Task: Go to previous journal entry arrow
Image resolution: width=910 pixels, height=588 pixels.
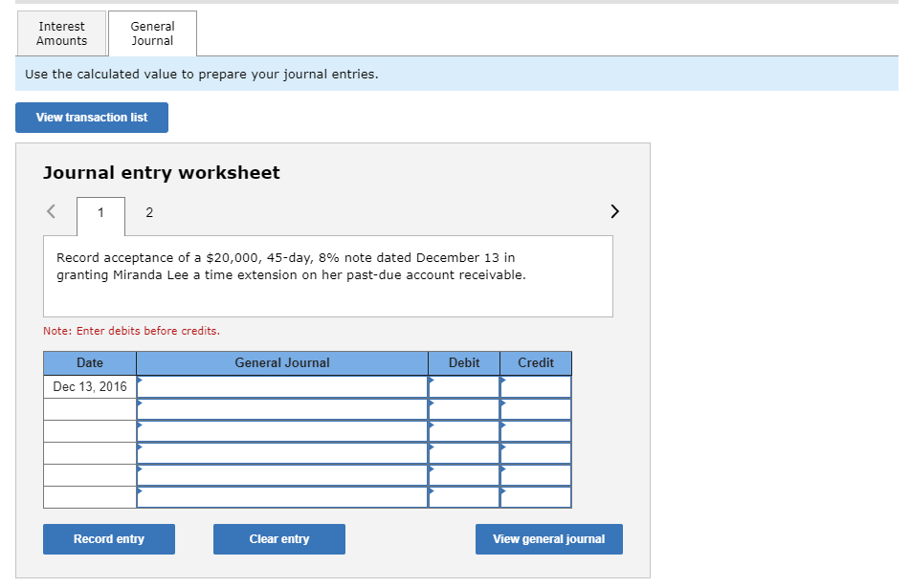Action: click(x=51, y=211)
